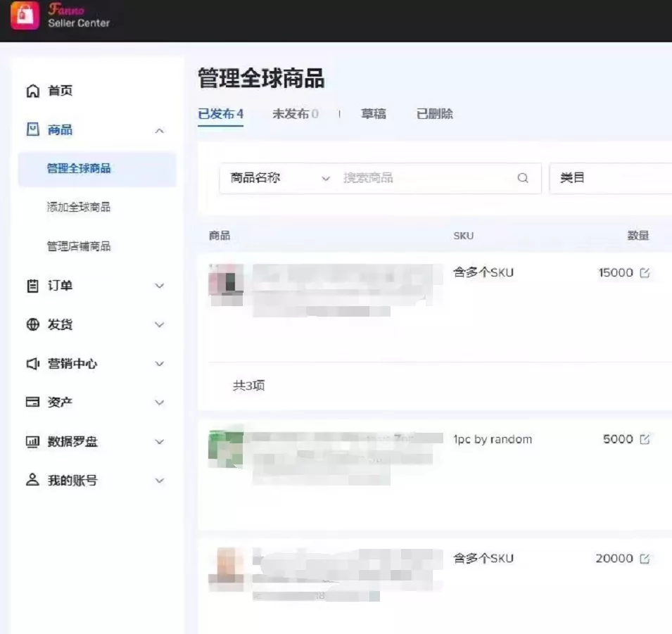The image size is (672, 634).
Task: Select the 首页 home icon in the sidebar
Action: [x=32, y=90]
